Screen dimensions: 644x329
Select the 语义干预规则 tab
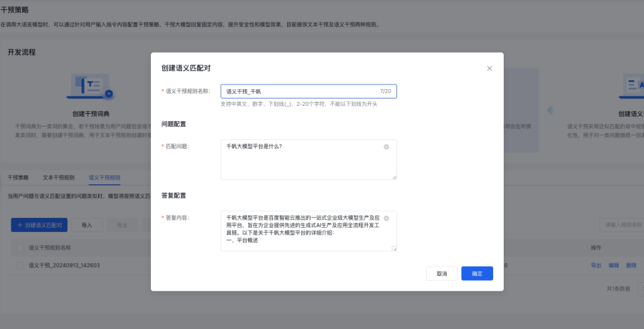(x=105, y=178)
